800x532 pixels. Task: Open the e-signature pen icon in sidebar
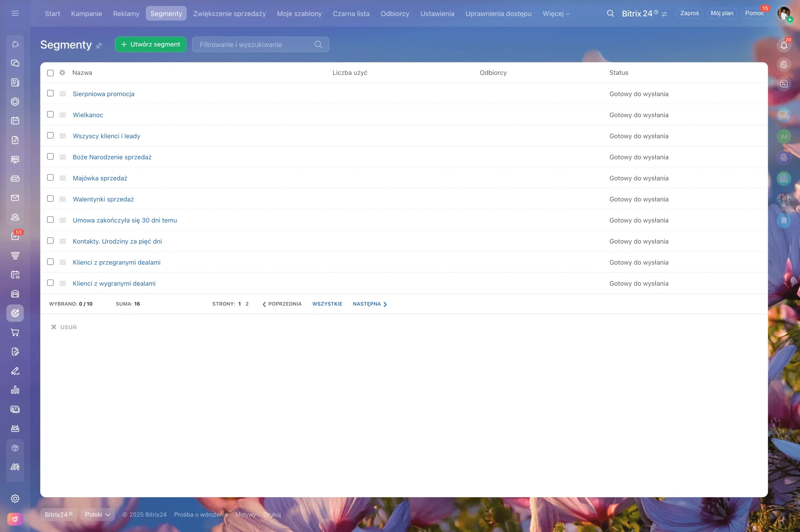(15, 371)
